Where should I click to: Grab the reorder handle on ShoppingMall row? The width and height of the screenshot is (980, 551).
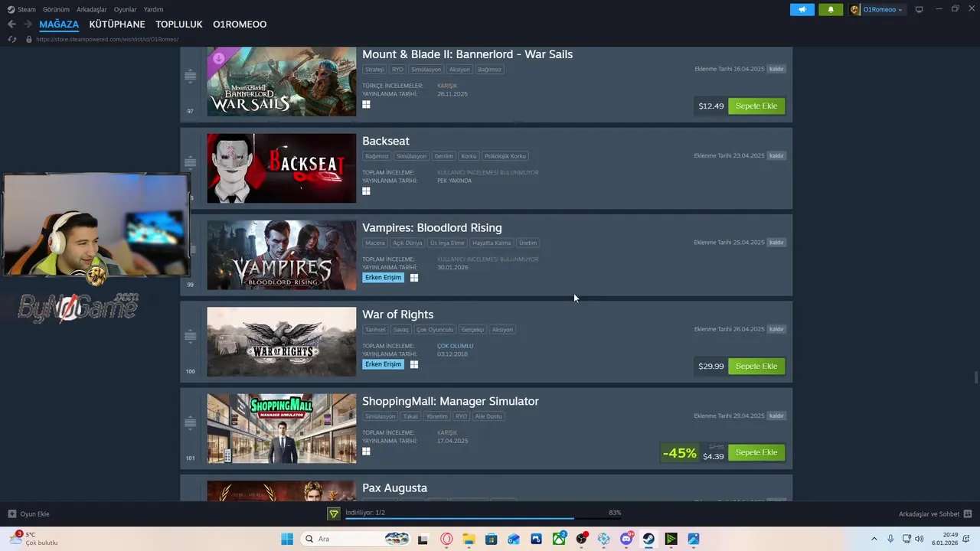191,422
